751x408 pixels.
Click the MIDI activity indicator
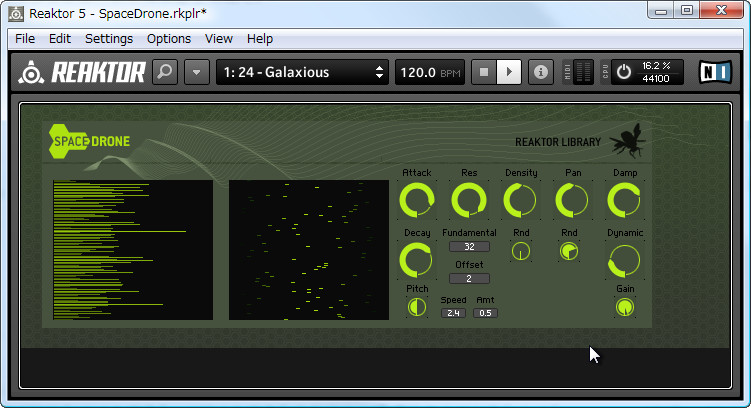(568, 72)
